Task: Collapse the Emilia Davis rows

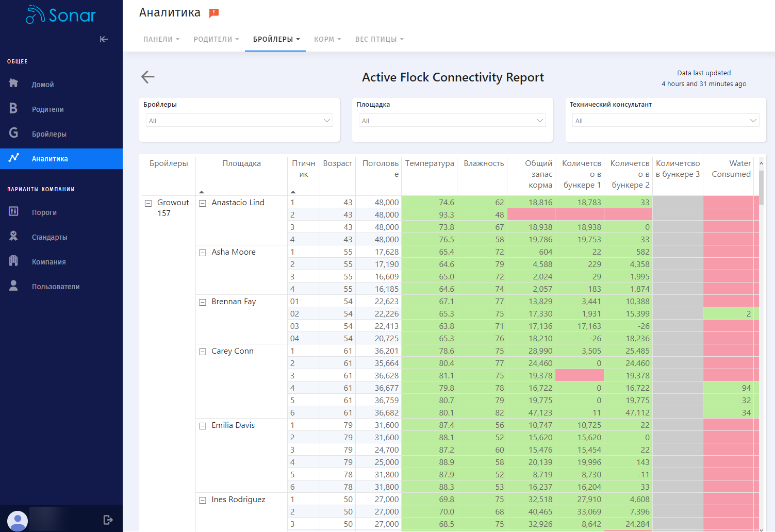Action: tap(203, 426)
